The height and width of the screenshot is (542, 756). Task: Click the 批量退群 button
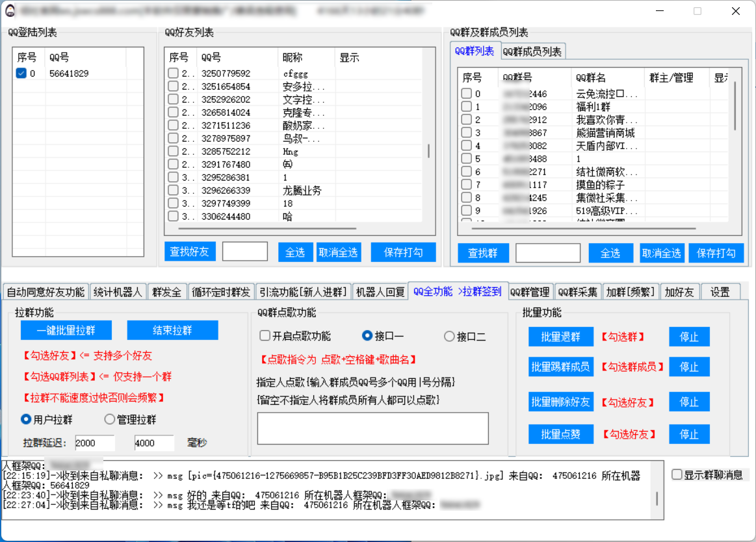coord(560,337)
